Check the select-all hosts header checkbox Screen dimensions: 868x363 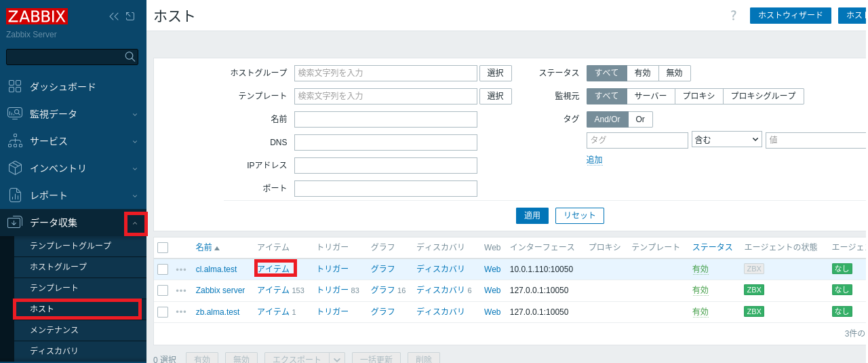[163, 248]
